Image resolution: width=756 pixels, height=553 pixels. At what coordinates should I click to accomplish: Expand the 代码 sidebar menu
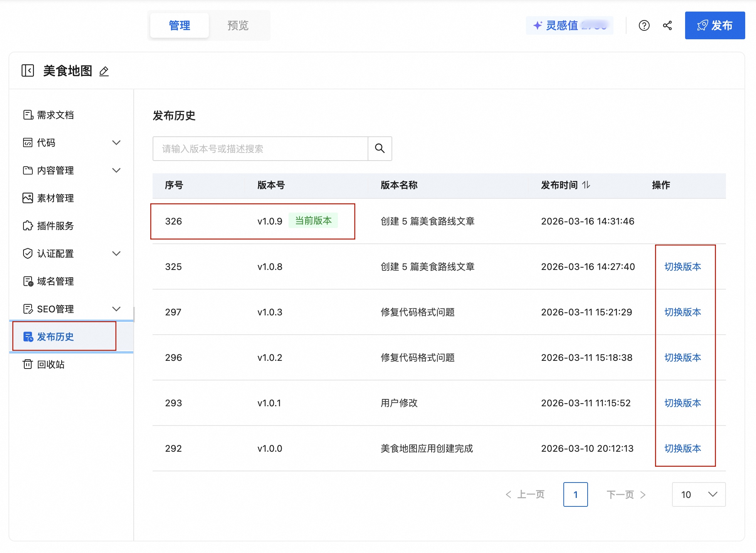click(116, 142)
